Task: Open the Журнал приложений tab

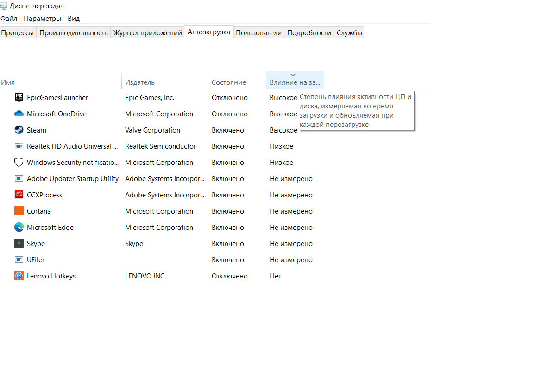Action: pos(147,32)
